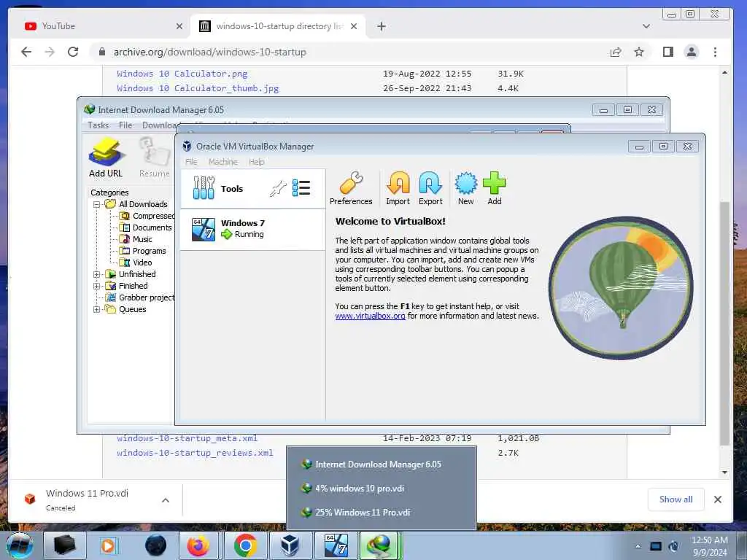The image size is (747, 560).
Task: Click the Tools pin icon
Action: point(278,189)
